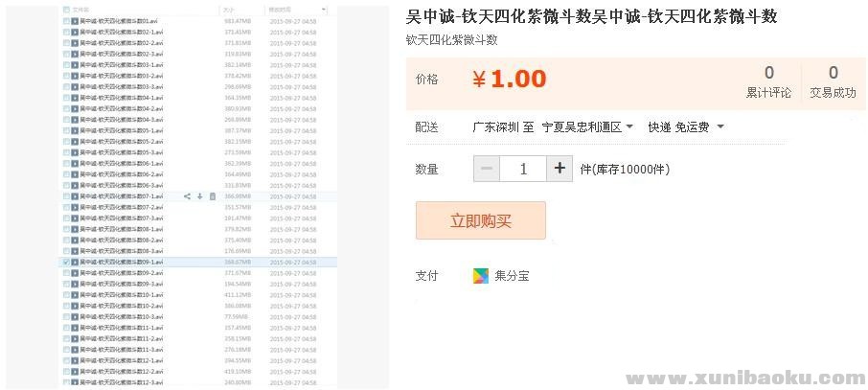Click the minus icon to decrease quantity
Image resolution: width=868 pixels, height=390 pixels.
(487, 169)
